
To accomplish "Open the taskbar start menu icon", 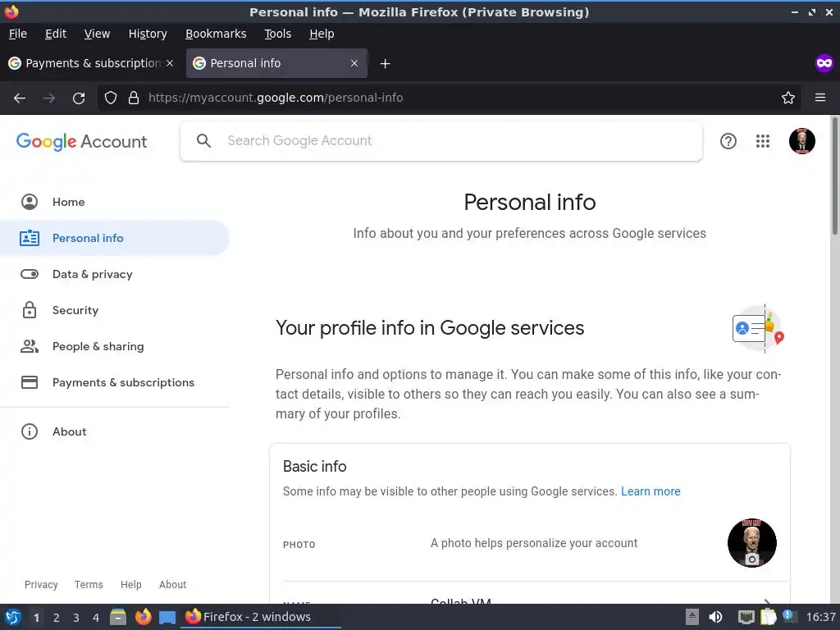I will (x=13, y=617).
